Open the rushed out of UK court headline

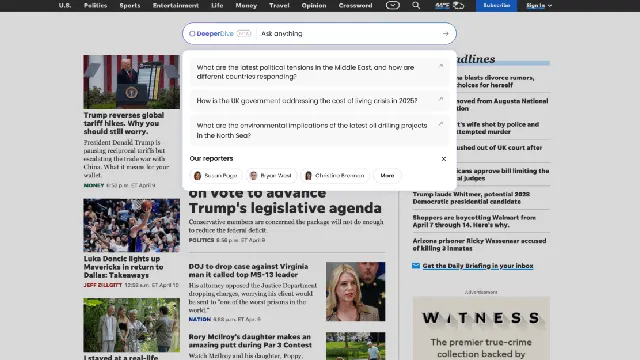(500, 148)
